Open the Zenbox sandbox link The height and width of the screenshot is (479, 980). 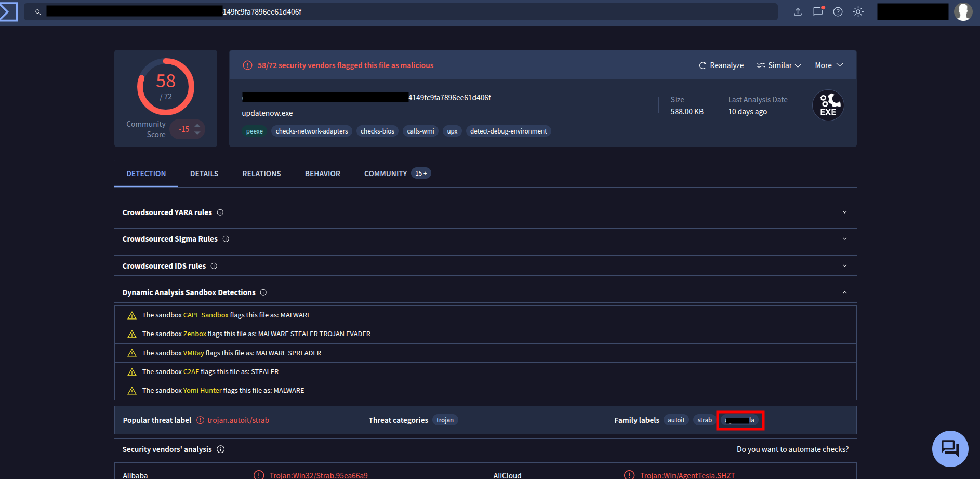click(x=195, y=334)
